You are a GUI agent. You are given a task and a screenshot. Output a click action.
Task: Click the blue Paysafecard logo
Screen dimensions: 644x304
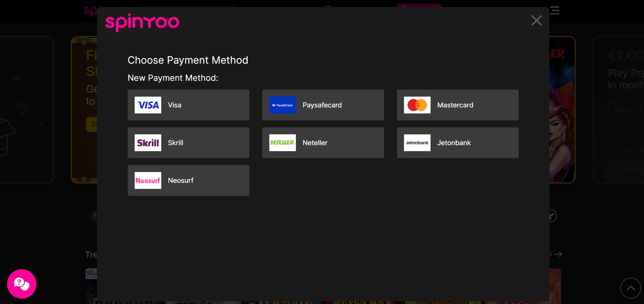point(282,105)
